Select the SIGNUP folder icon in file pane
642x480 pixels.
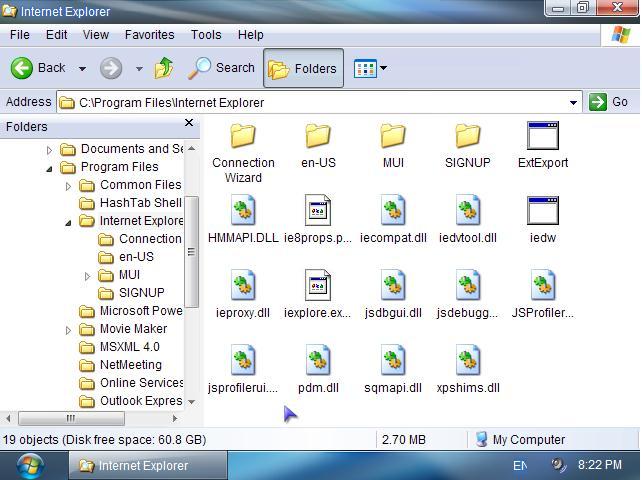click(x=468, y=136)
